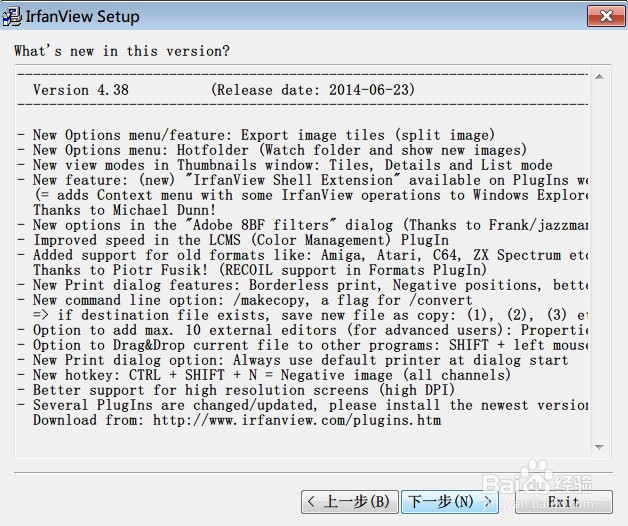Click the IrfanView Setup title bar icon

point(11,16)
